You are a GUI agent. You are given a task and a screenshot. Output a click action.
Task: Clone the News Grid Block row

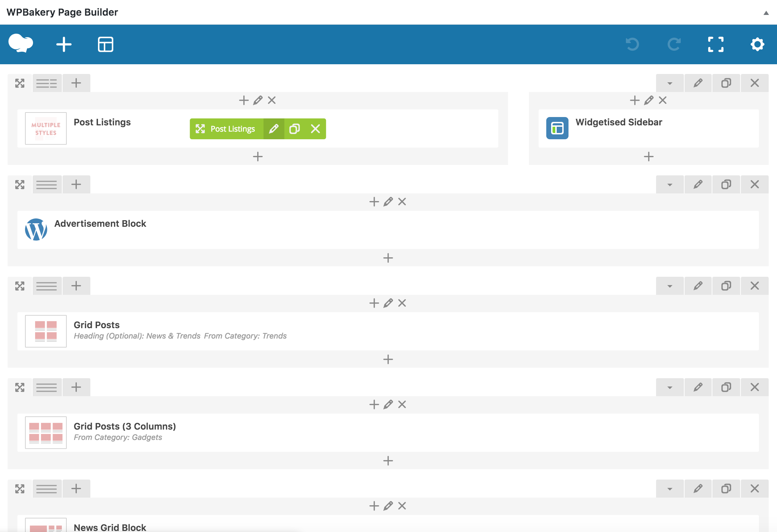point(726,489)
